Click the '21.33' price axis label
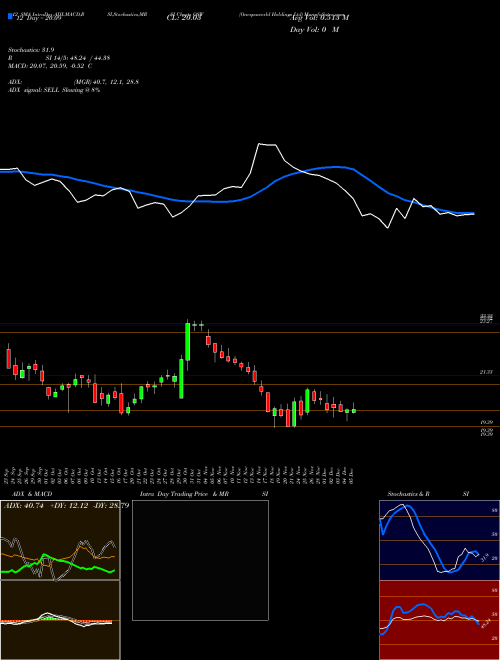 click(x=486, y=372)
